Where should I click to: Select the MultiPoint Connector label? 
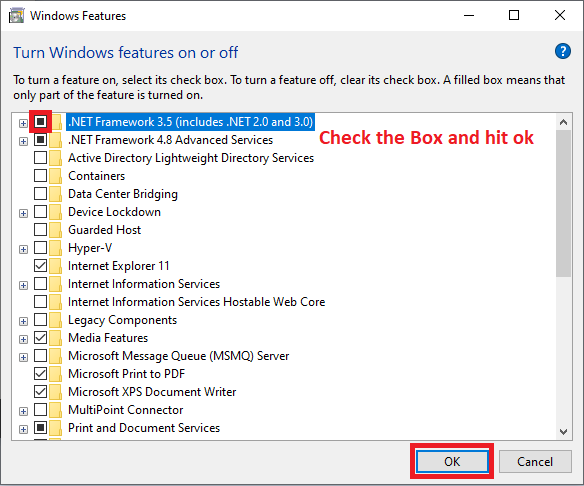[126, 410]
